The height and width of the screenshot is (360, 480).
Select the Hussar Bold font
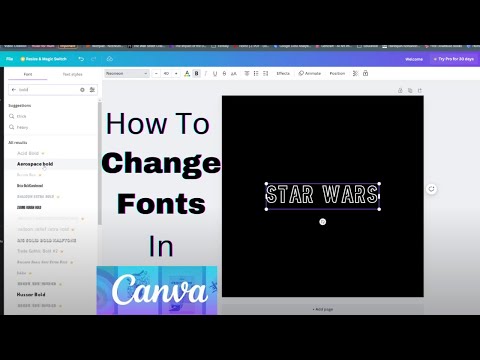[31, 295]
